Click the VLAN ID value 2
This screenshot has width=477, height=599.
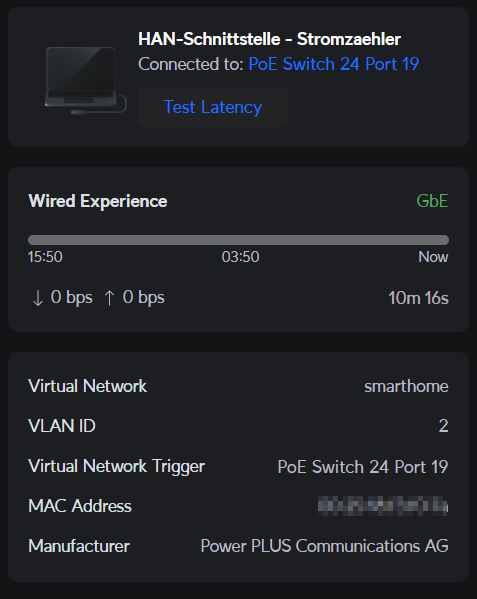(x=443, y=426)
